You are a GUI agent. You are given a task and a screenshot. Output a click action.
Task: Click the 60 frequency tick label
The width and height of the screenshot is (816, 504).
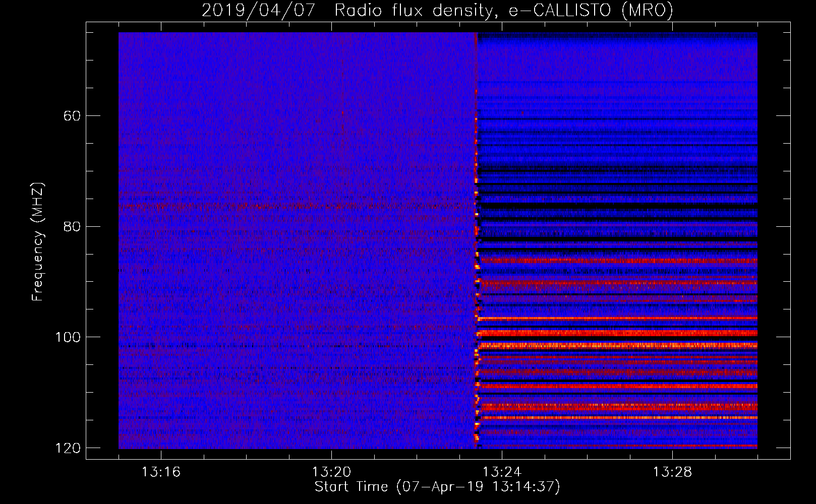(72, 116)
